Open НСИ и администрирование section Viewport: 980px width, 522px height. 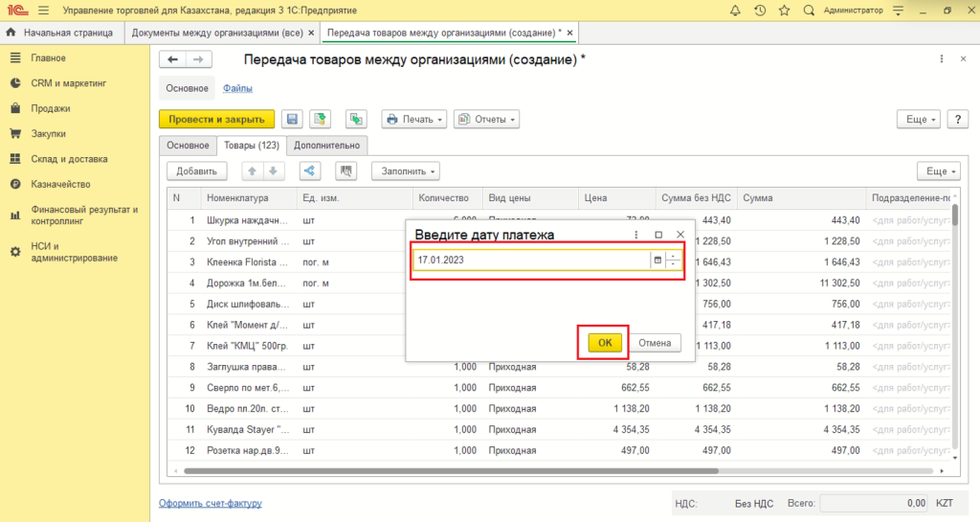pos(74,252)
